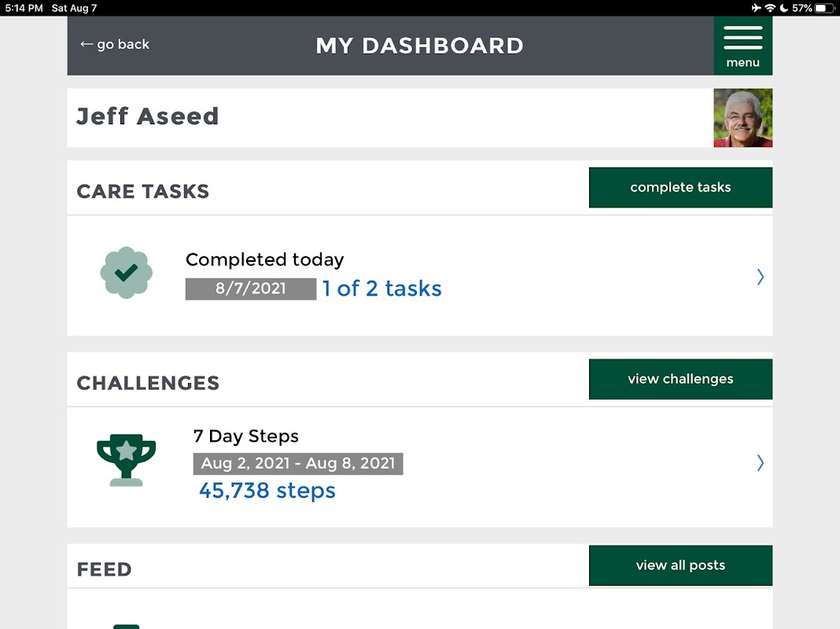Click the Jeff Aseed name heading
Viewport: 840px width, 629px height.
pos(148,116)
